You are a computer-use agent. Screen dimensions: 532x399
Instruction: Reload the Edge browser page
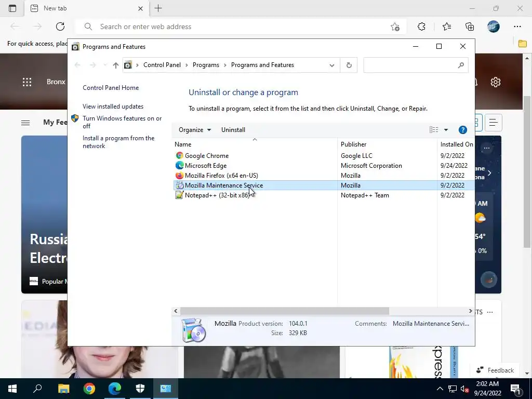(60, 26)
